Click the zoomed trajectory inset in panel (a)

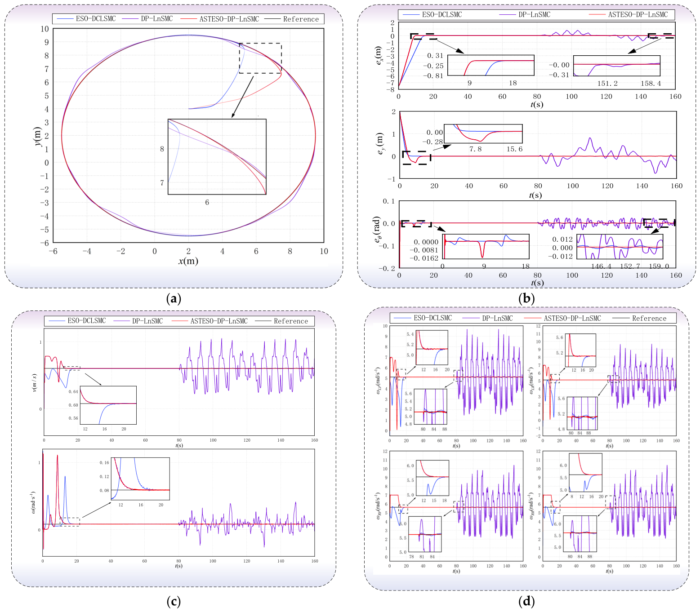(x=217, y=156)
